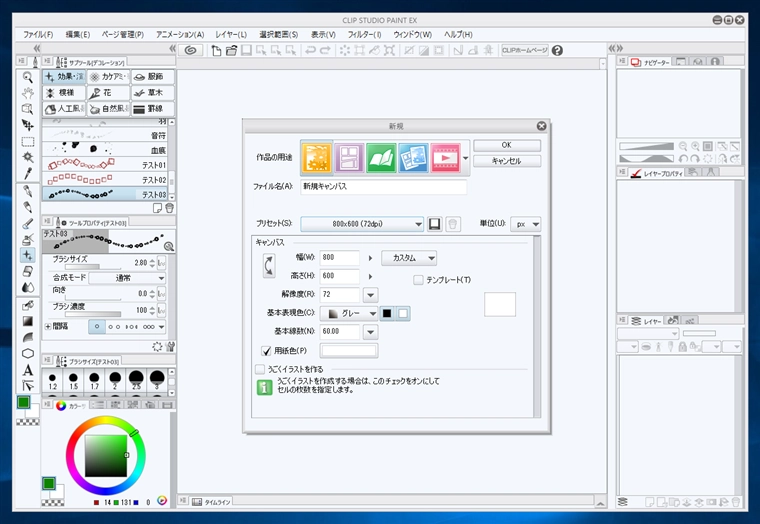Click the 幅(W) width field
760x524 pixels.
[x=340, y=258]
